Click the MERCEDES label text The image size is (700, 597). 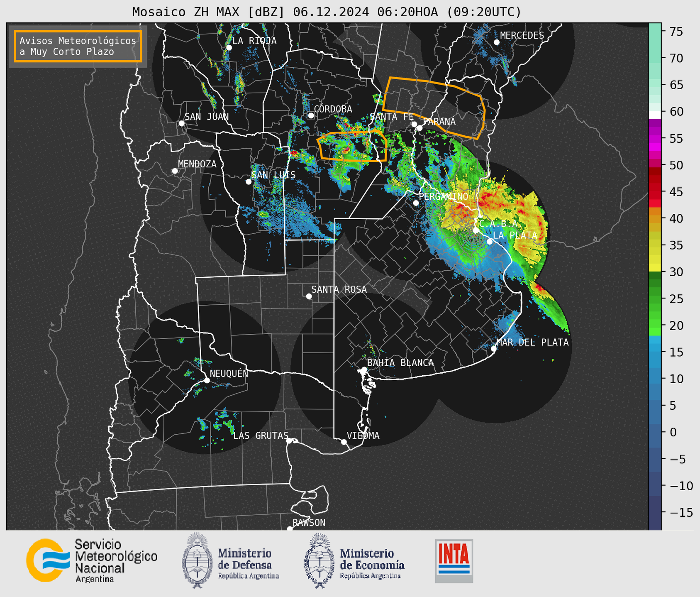[522, 36]
